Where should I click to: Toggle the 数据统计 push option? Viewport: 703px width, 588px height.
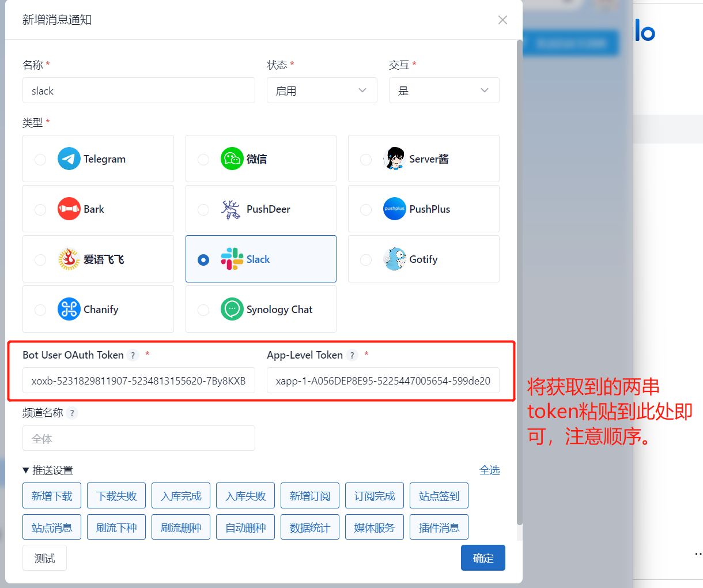(310, 527)
